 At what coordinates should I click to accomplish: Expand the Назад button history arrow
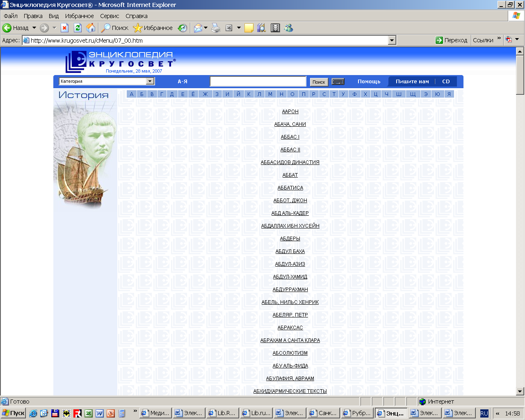coord(34,28)
